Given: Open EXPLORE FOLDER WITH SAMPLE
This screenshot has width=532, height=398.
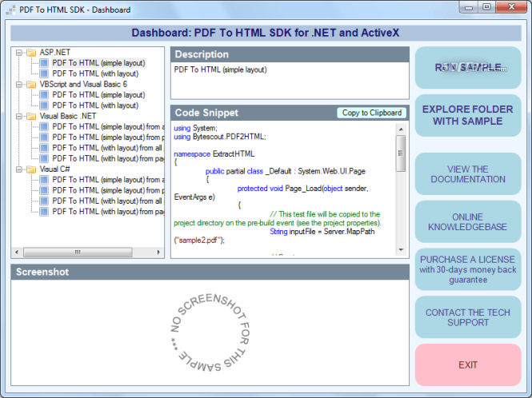Looking at the screenshot, I should pos(468,115).
